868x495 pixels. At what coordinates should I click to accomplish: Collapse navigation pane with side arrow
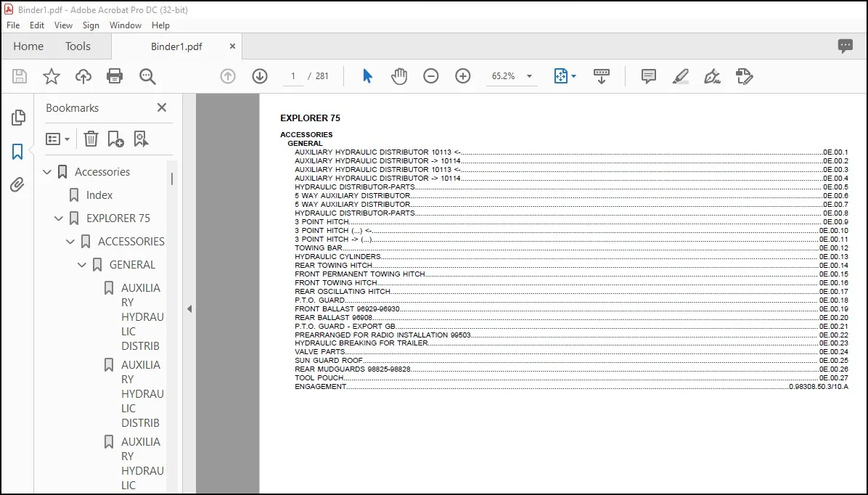tap(189, 309)
